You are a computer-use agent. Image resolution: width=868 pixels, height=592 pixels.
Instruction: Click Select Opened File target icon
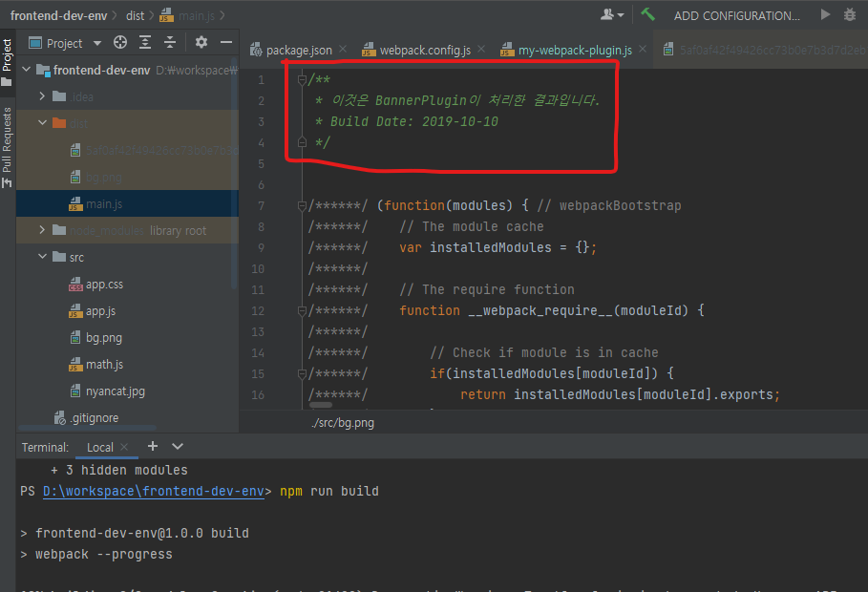[x=120, y=42]
